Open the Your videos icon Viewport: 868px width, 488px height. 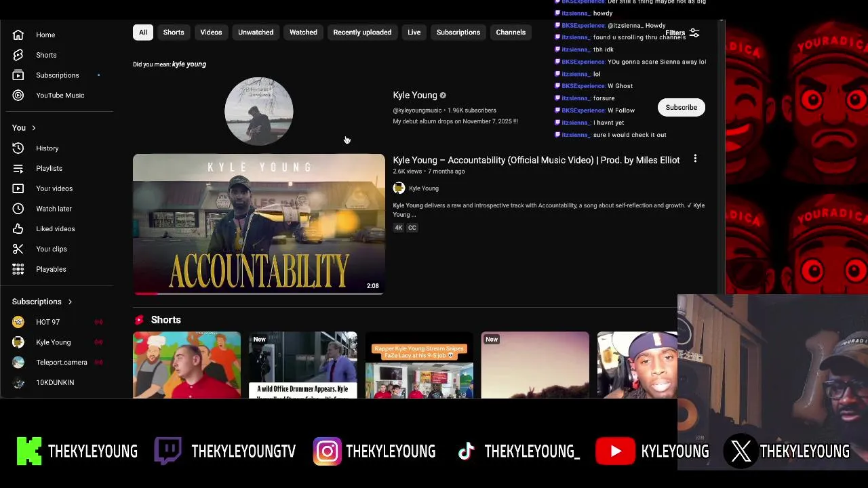click(18, 188)
